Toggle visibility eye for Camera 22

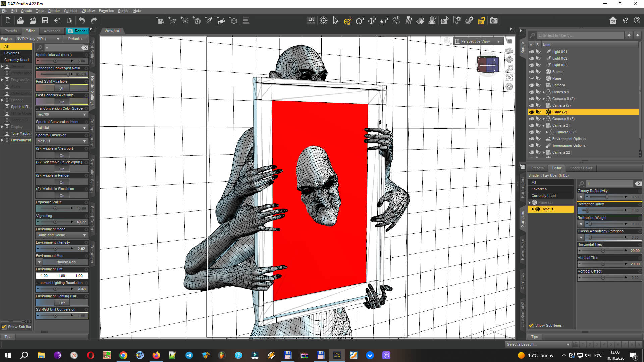532,152
